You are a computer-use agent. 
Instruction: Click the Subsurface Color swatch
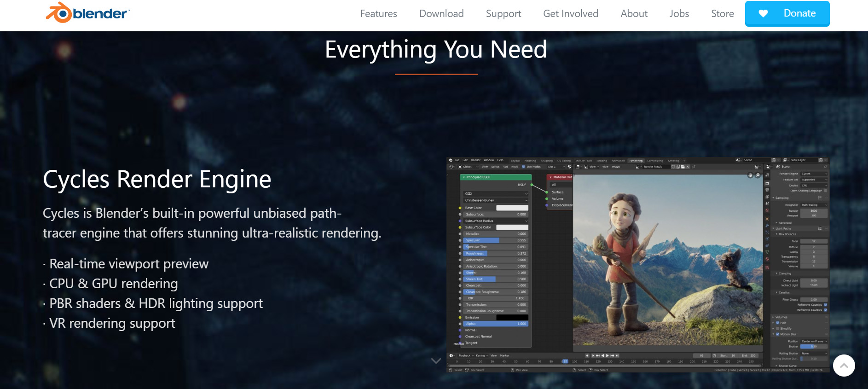[x=512, y=227]
